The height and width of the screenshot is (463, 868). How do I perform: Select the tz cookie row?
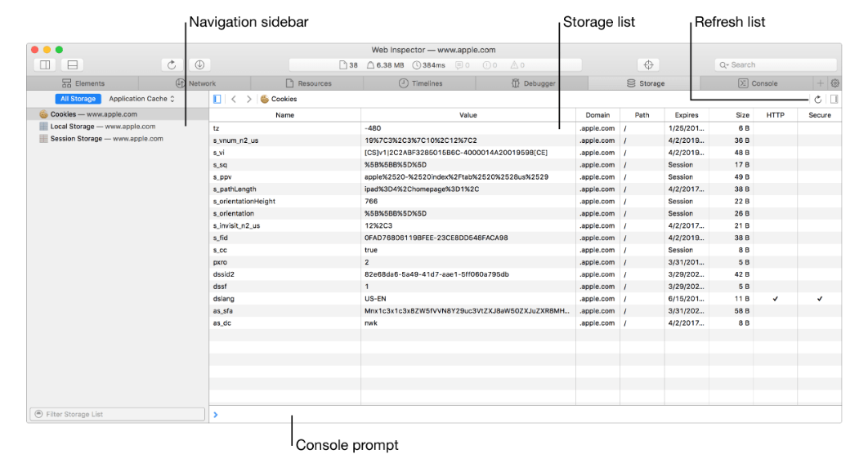(x=525, y=128)
